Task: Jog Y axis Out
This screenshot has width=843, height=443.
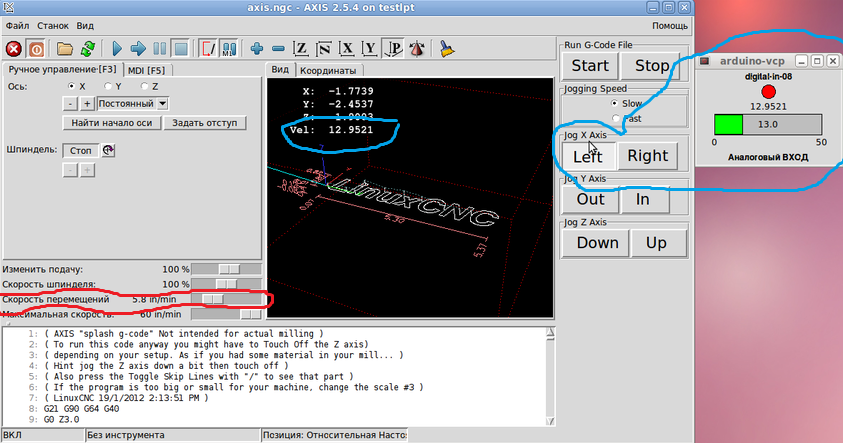Action: tap(590, 199)
